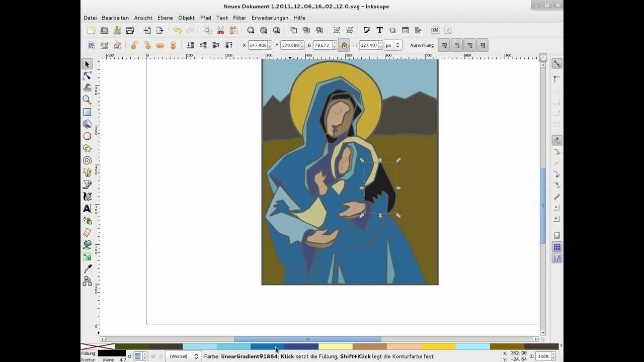Toggle main snapping button

pos(557,64)
